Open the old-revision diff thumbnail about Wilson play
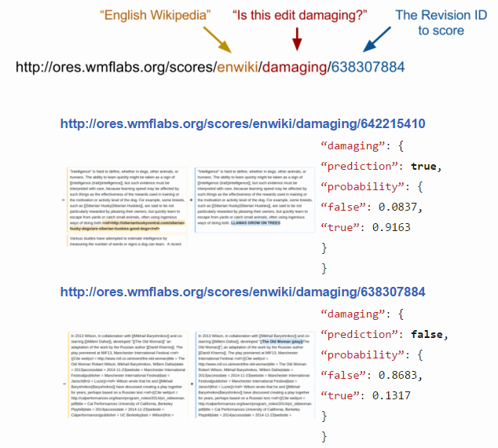The height and width of the screenshot is (448, 498). (x=128, y=375)
